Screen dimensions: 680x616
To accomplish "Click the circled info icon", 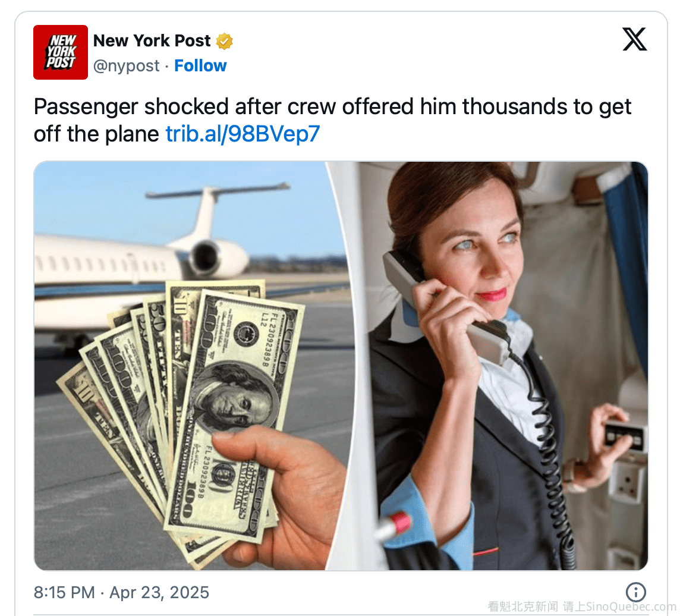I will (x=636, y=592).
